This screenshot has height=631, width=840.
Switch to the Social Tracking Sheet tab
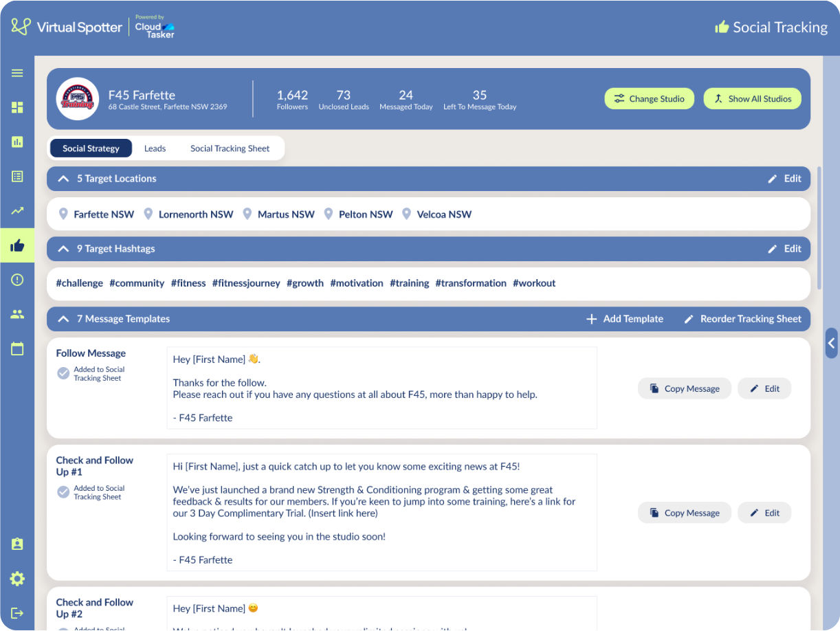230,148
